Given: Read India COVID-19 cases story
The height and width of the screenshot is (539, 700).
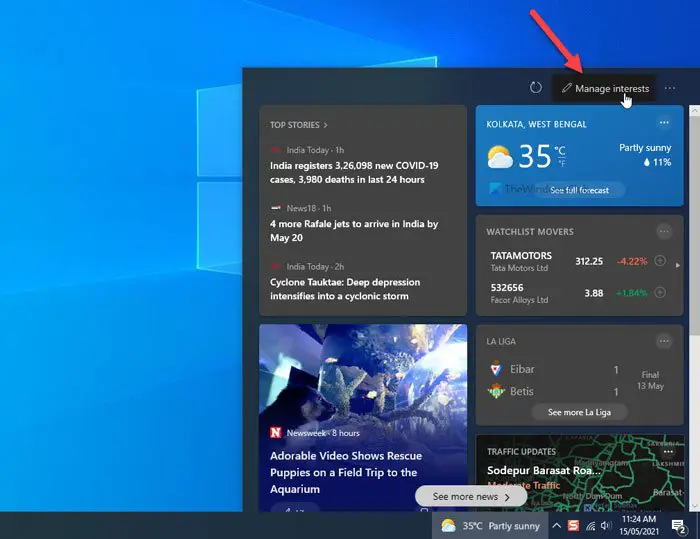Looking at the screenshot, I should (354, 172).
